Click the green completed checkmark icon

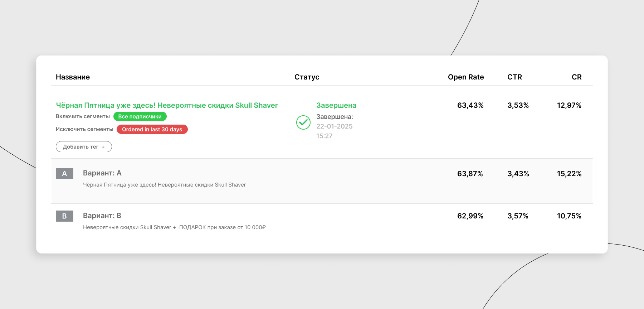coord(303,122)
